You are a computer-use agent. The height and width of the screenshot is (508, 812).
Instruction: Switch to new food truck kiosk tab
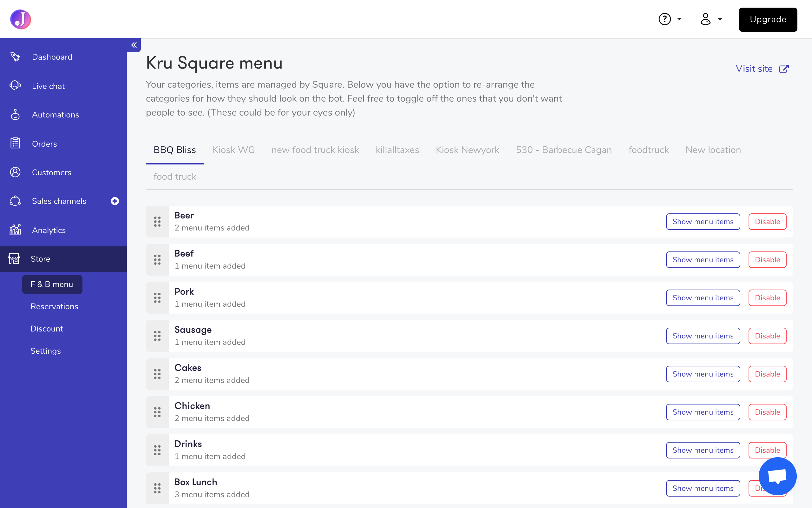(x=315, y=150)
